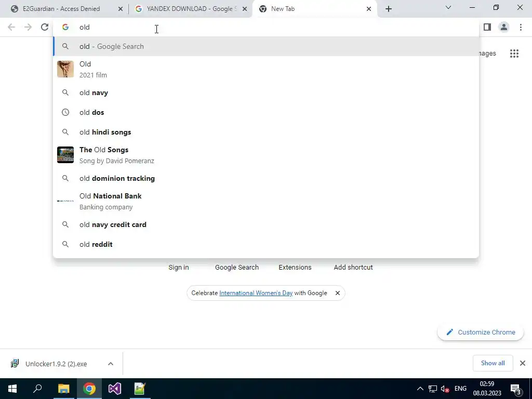Select 'old - Google Search' suggestion

tap(266, 46)
